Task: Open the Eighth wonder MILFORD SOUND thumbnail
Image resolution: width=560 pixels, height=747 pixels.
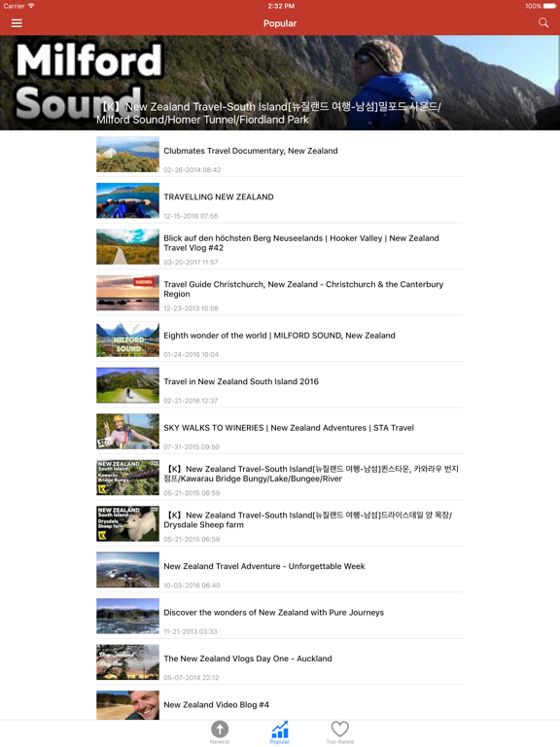Action: coord(127,339)
